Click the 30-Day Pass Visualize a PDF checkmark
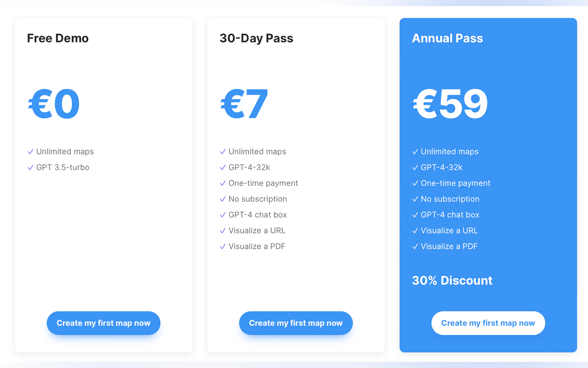The image size is (588, 368). tap(223, 247)
